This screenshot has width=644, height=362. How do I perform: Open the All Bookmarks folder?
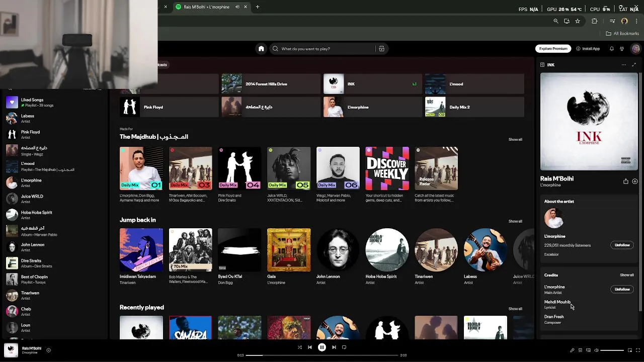622,34
